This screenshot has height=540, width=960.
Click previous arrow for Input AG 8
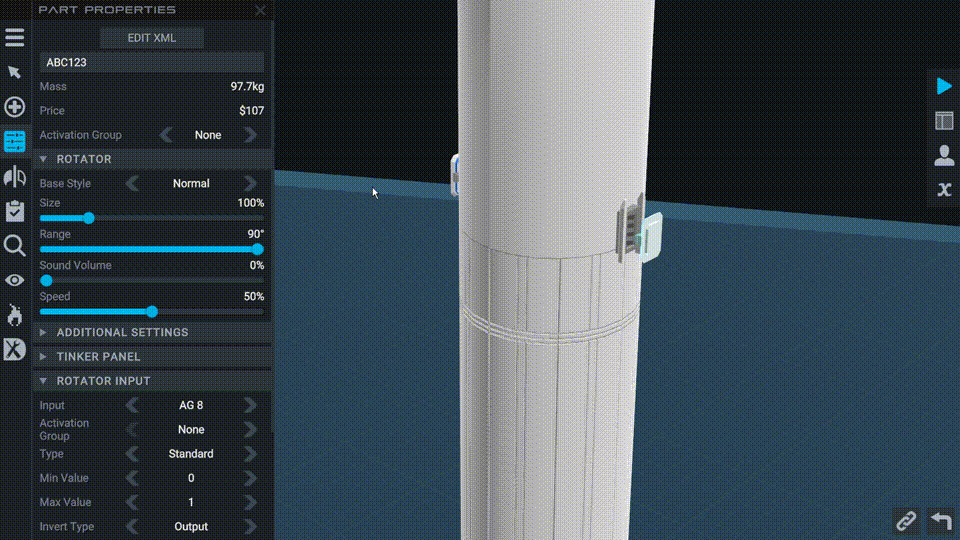(x=132, y=405)
